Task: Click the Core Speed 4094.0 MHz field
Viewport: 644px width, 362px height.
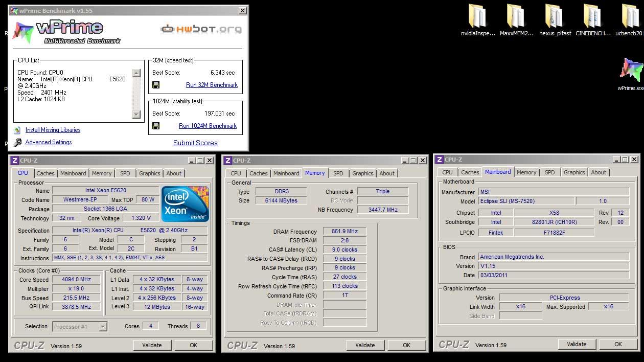Action: (x=76, y=280)
